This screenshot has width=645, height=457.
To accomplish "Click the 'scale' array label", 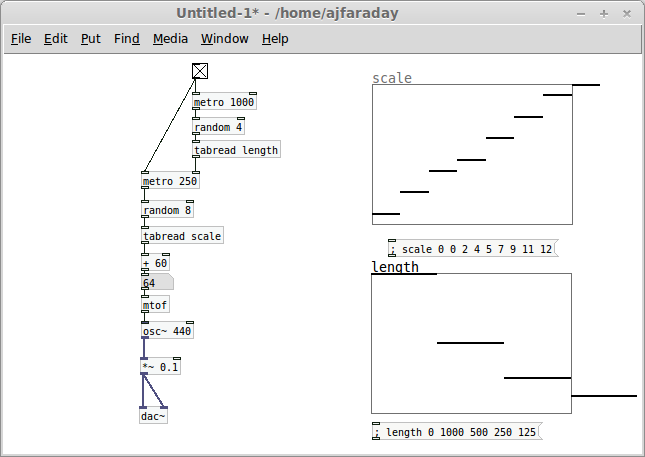I will [392, 78].
